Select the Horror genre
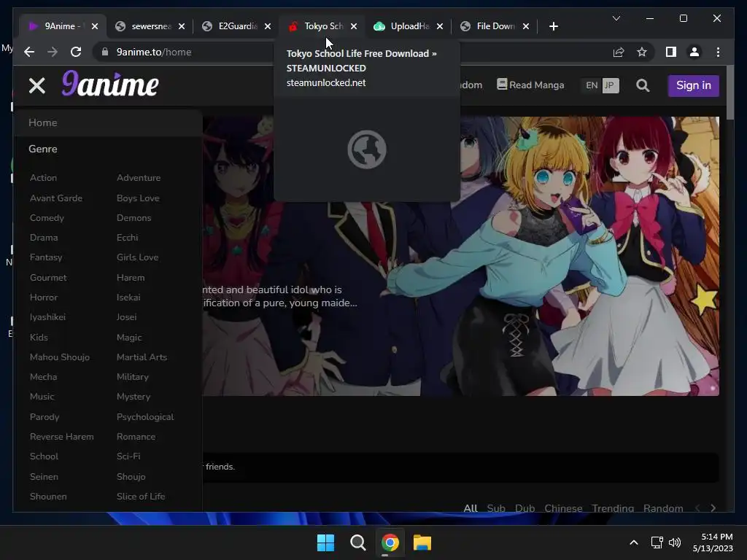 tap(44, 297)
